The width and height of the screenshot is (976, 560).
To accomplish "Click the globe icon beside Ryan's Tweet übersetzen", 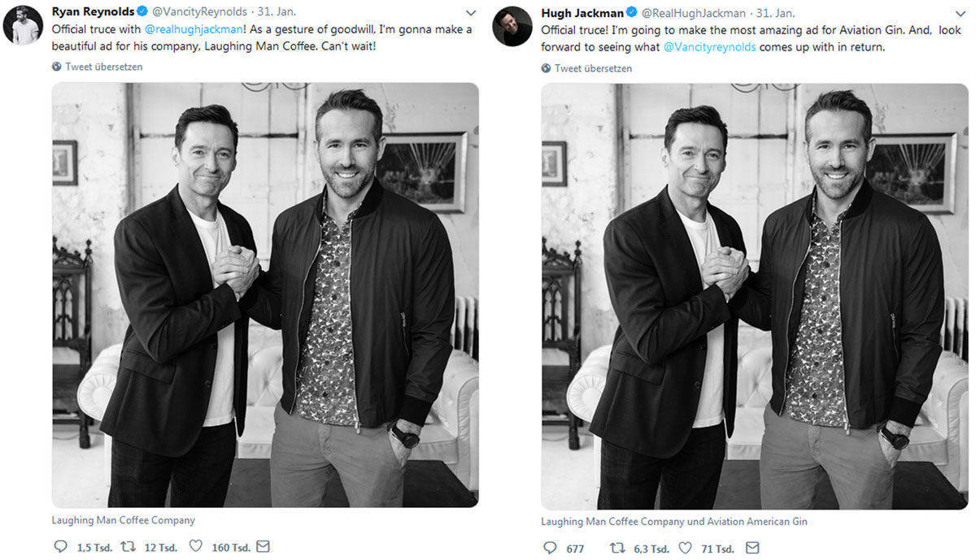I will pos(55,66).
